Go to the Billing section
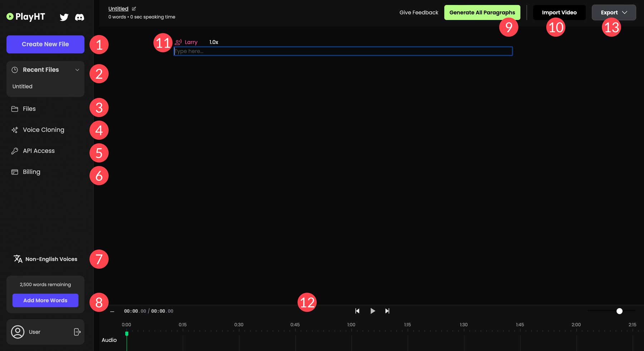This screenshot has width=644, height=351. click(31, 172)
